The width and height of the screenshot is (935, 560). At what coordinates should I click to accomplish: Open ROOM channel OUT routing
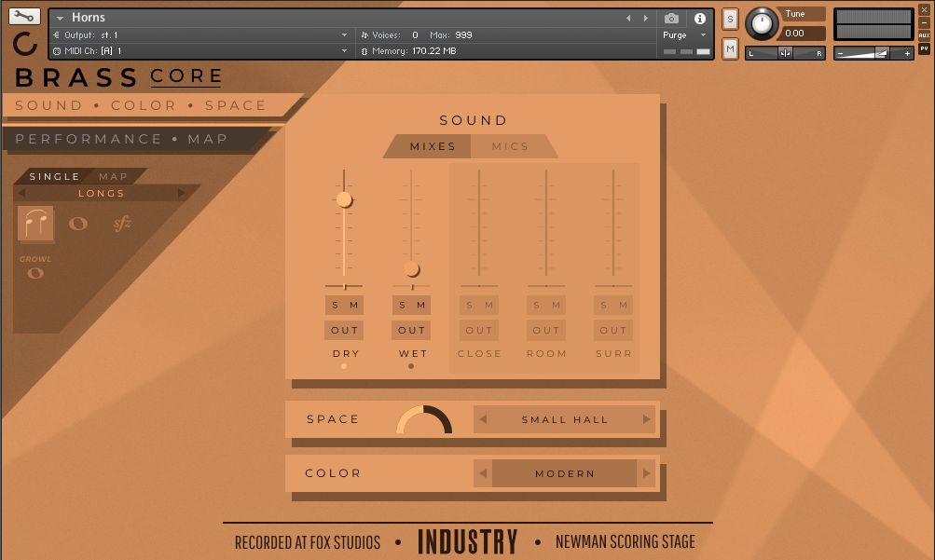(546, 330)
